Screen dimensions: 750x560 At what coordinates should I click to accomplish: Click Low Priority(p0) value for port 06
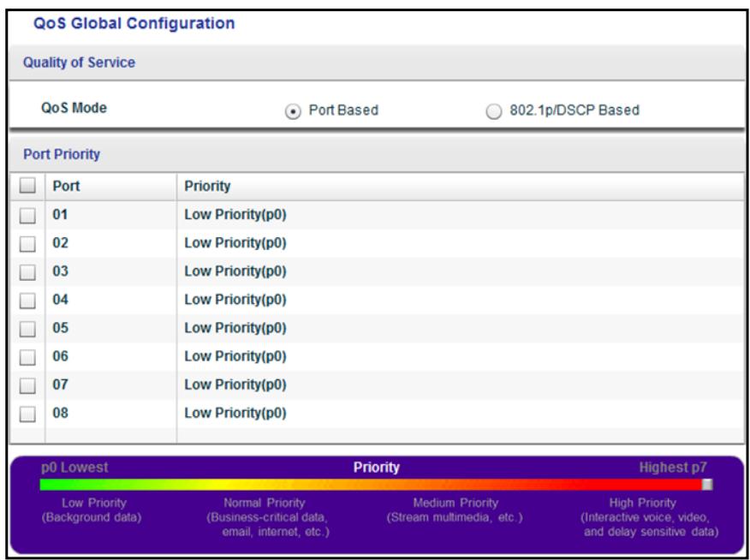pos(235,356)
